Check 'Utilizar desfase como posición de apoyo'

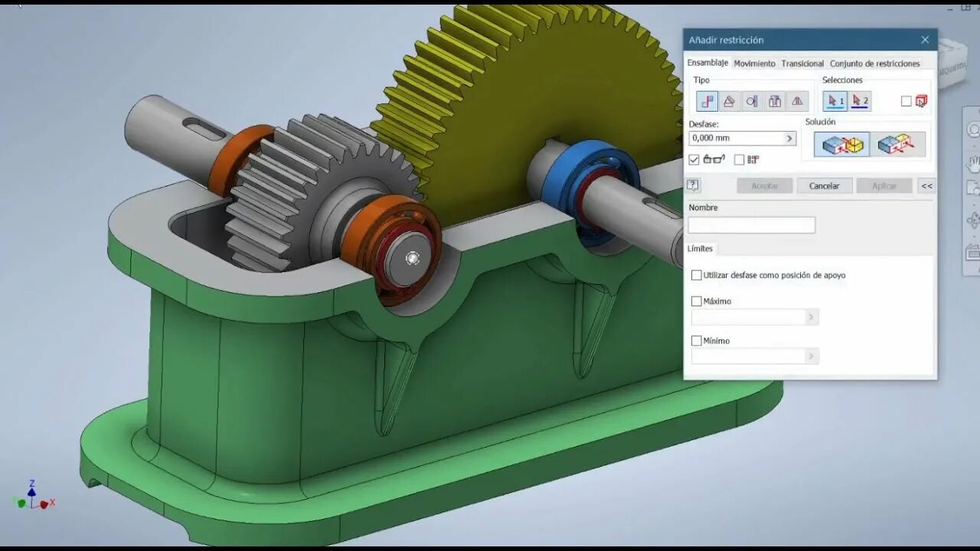[x=697, y=275]
